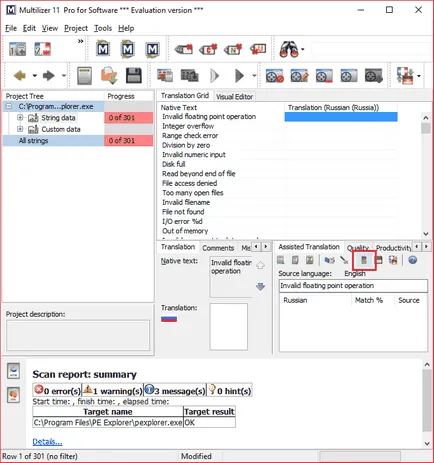Click the Russian flag color indicator

pyautogui.click(x=169, y=319)
